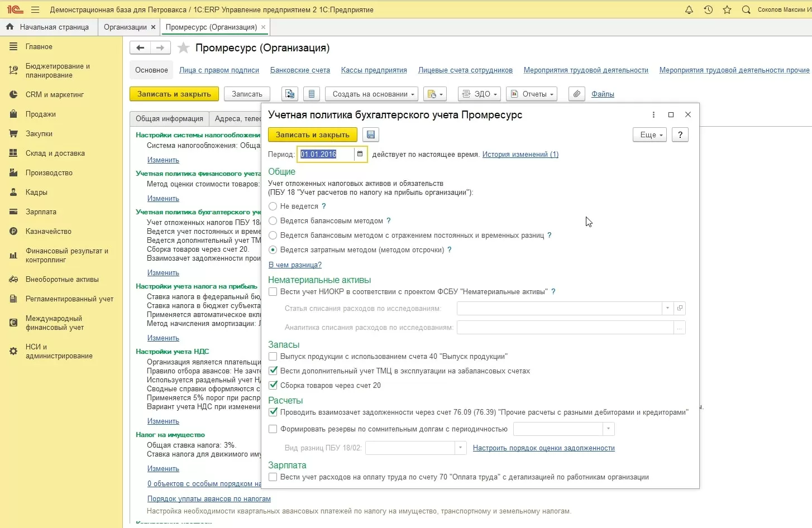This screenshot has height=528, width=812.
Task: Open the "Общая информация" tab
Action: pos(169,118)
